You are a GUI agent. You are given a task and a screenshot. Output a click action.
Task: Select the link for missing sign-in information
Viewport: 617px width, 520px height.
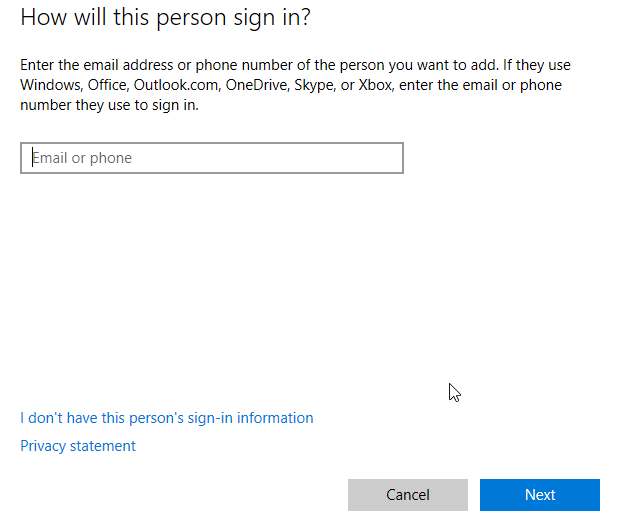[x=167, y=418]
